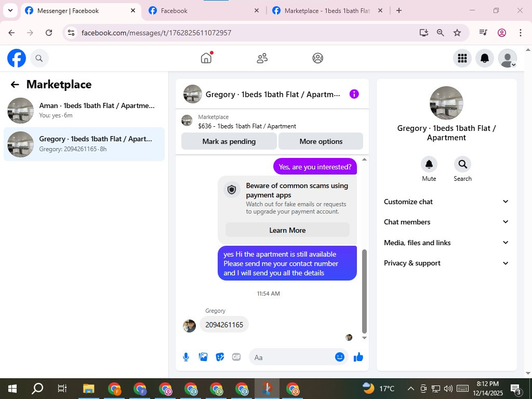The width and height of the screenshot is (532, 399).
Task: Open the install app icon in address bar
Action: [x=423, y=33]
